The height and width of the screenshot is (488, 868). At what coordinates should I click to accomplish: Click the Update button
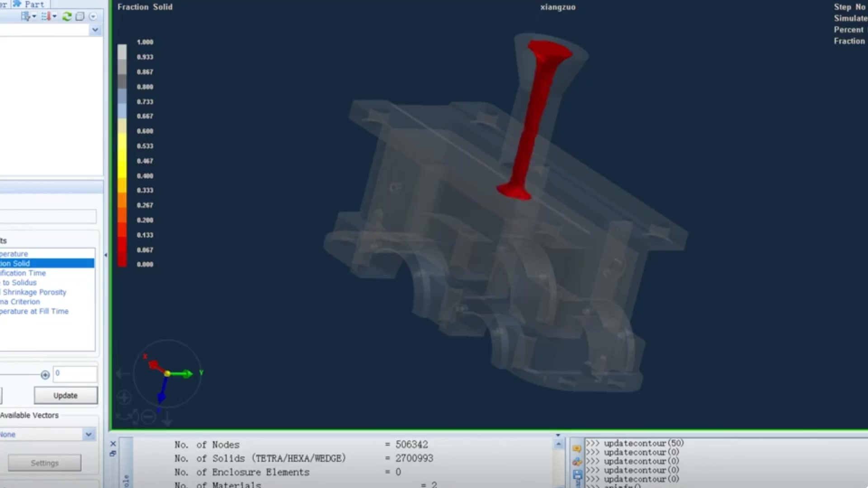click(x=66, y=395)
